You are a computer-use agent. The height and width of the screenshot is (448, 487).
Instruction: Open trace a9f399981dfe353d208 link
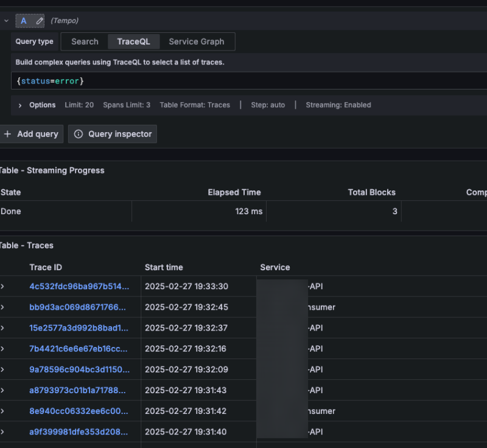point(79,432)
